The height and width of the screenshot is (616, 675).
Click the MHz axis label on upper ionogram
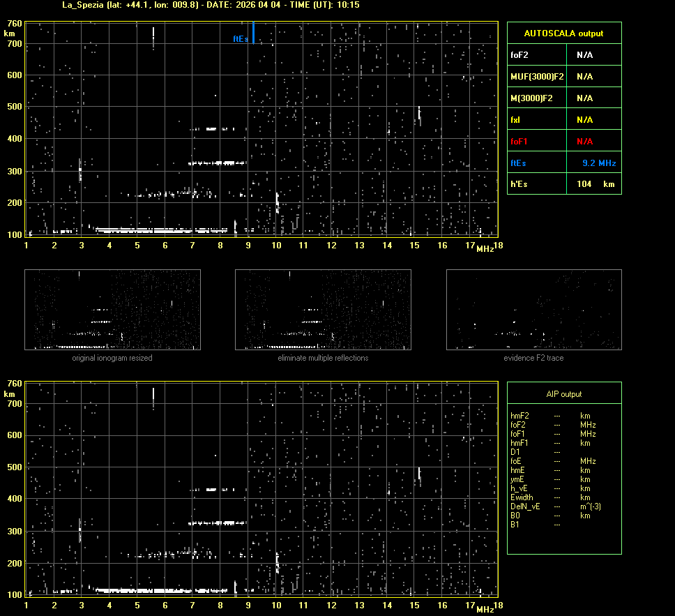tap(485, 248)
